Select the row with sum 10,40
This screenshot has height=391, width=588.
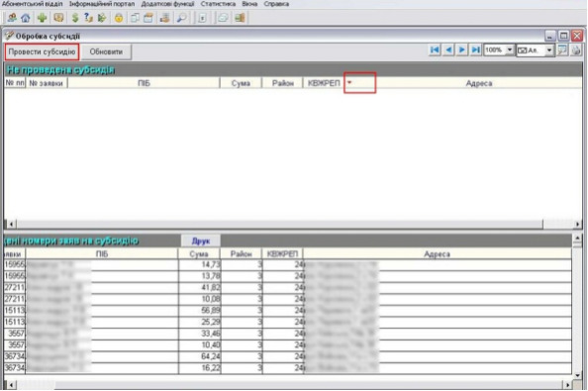click(x=288, y=344)
